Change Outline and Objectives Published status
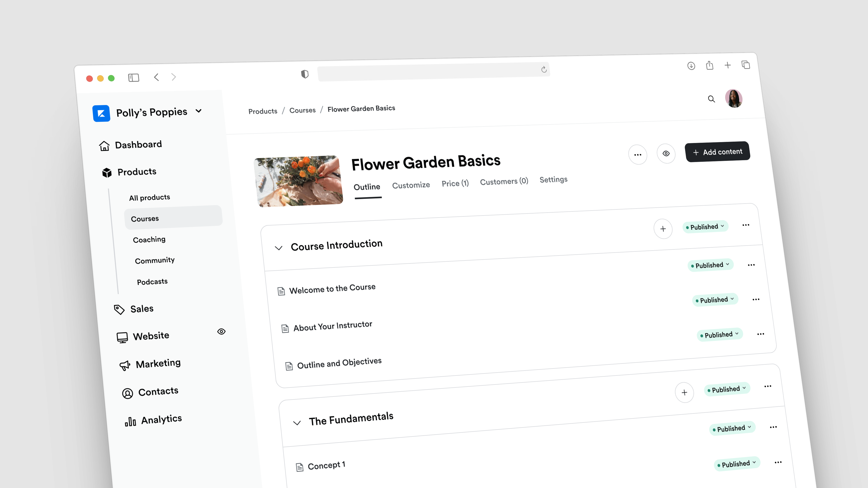This screenshot has width=868, height=488. [x=720, y=334]
